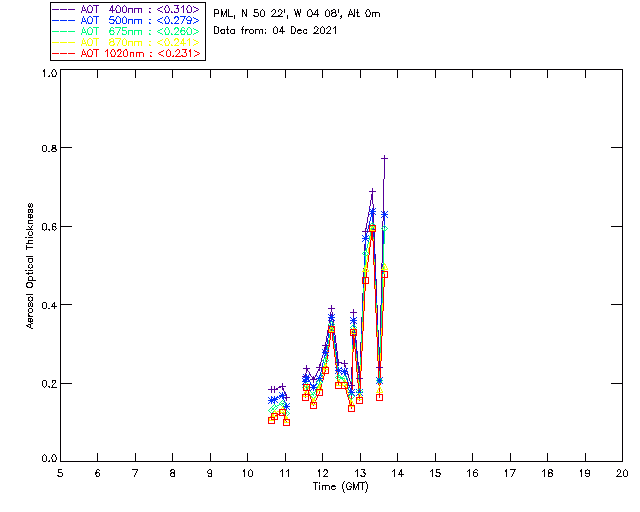640x512 pixels.
Task: Click the x-axis tick label 9
Action: pos(210,473)
